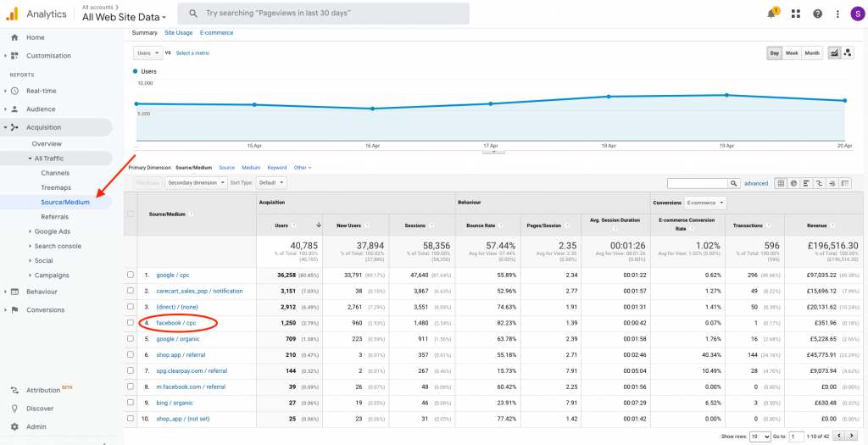
Task: Tick checkbox for (direct) / (none) row
Action: (130, 307)
